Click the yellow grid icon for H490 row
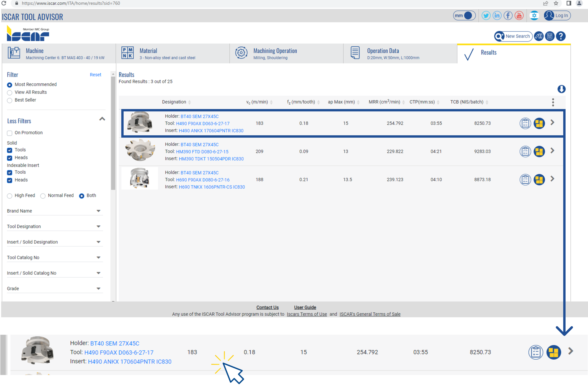 539,123
